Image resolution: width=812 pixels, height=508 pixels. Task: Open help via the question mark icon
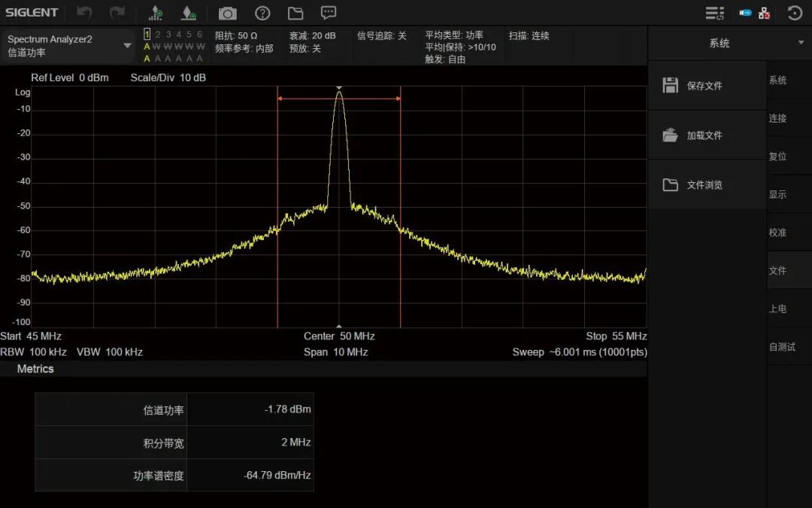click(262, 13)
